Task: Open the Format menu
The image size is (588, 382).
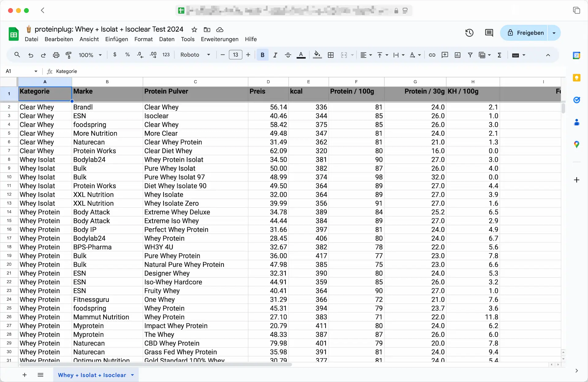Action: 144,39
